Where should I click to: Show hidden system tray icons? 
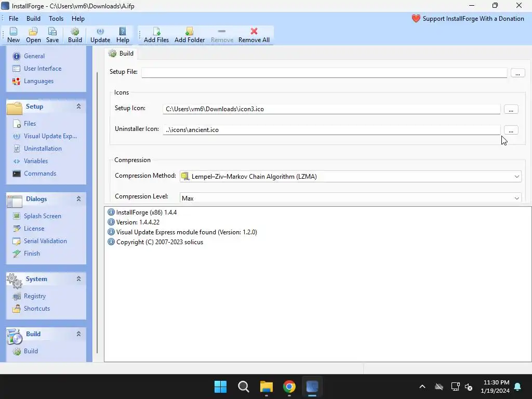tap(422, 387)
